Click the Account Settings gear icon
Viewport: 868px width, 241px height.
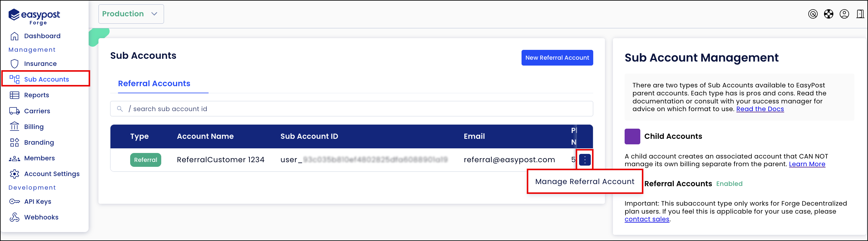14,174
